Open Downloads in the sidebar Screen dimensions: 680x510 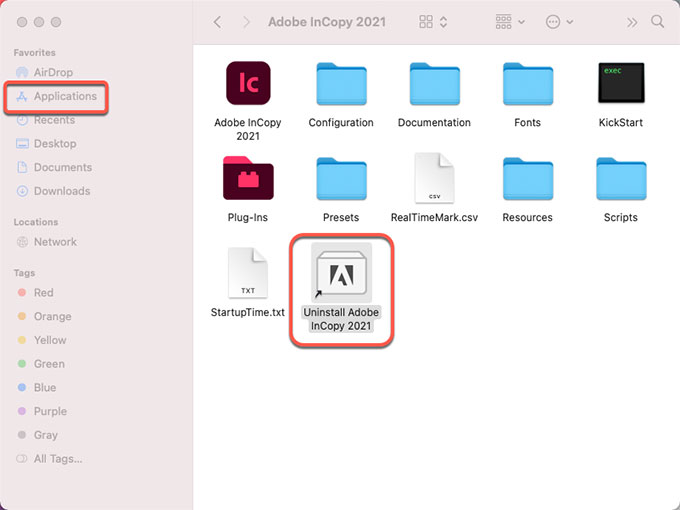53,191
